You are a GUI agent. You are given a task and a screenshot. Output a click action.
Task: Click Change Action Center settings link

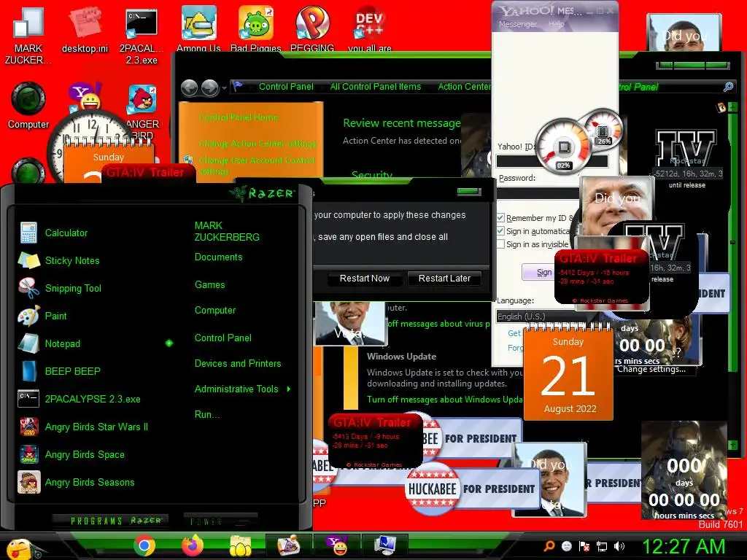tap(258, 143)
